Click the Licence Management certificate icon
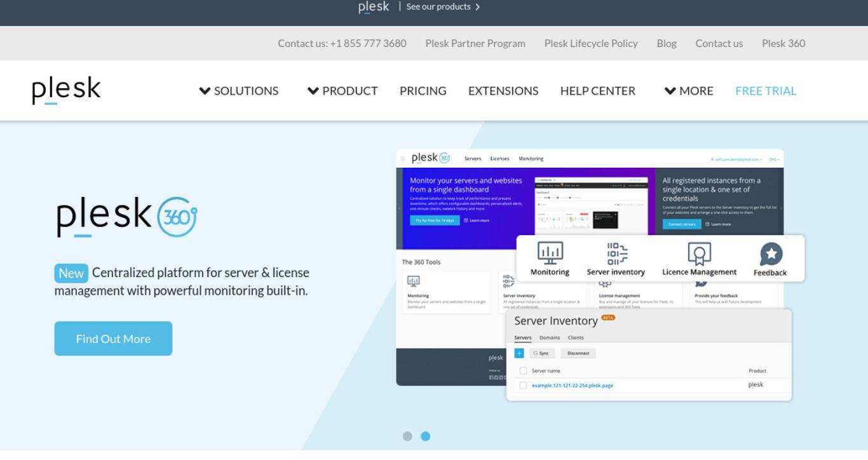This screenshot has width=868, height=460. 699,254
